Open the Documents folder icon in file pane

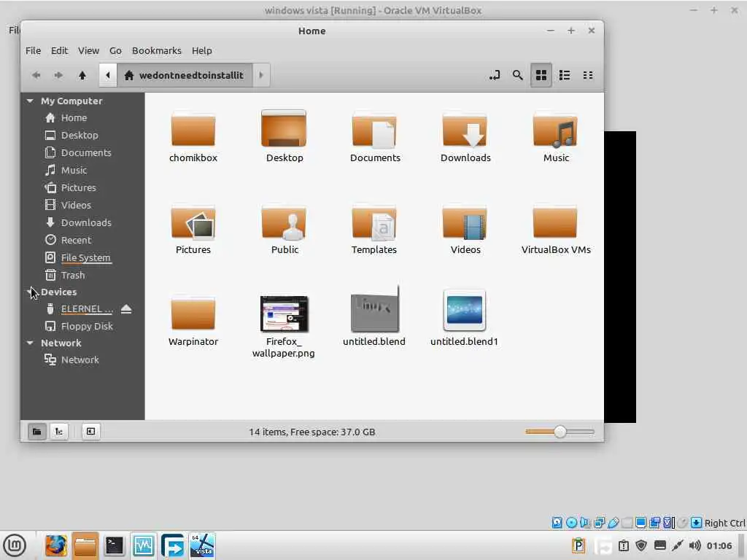tap(374, 130)
